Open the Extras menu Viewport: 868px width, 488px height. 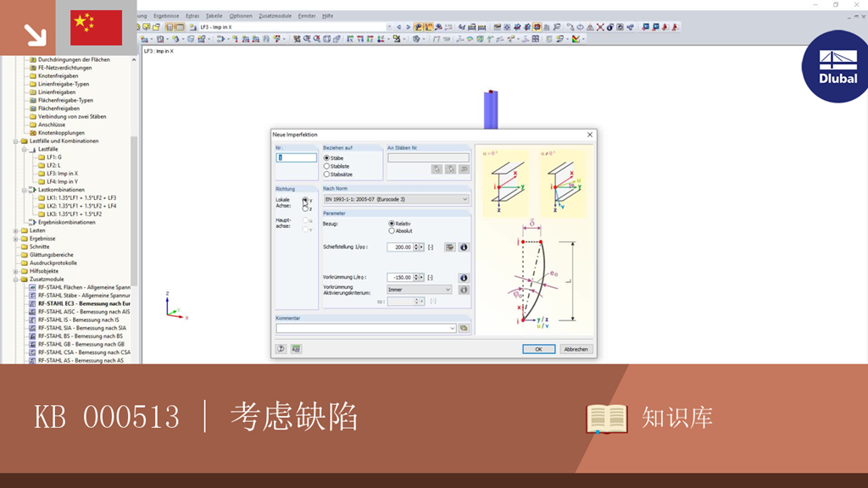click(192, 16)
